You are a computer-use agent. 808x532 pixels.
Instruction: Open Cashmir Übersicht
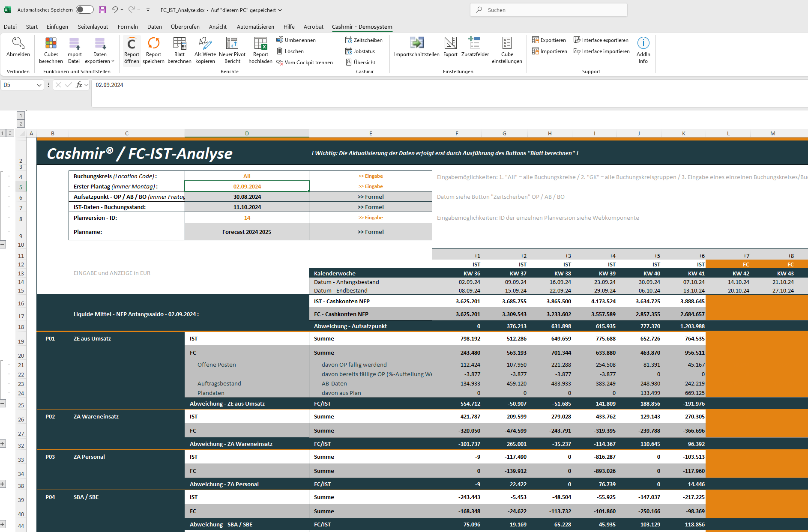360,63
